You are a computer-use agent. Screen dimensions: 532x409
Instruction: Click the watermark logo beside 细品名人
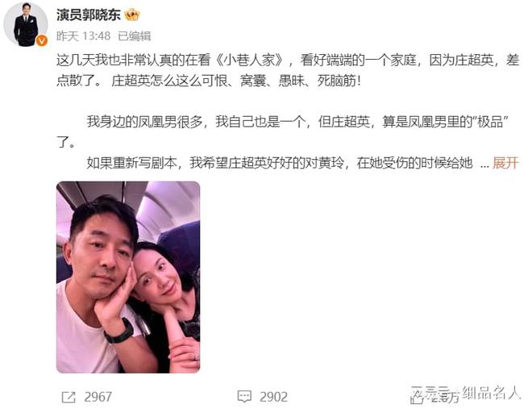click(x=434, y=394)
